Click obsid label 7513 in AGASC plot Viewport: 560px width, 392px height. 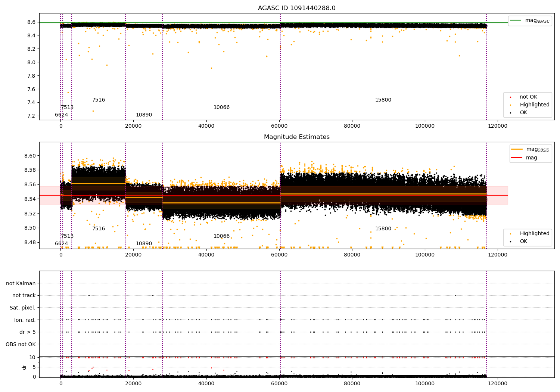pyautogui.click(x=67, y=108)
